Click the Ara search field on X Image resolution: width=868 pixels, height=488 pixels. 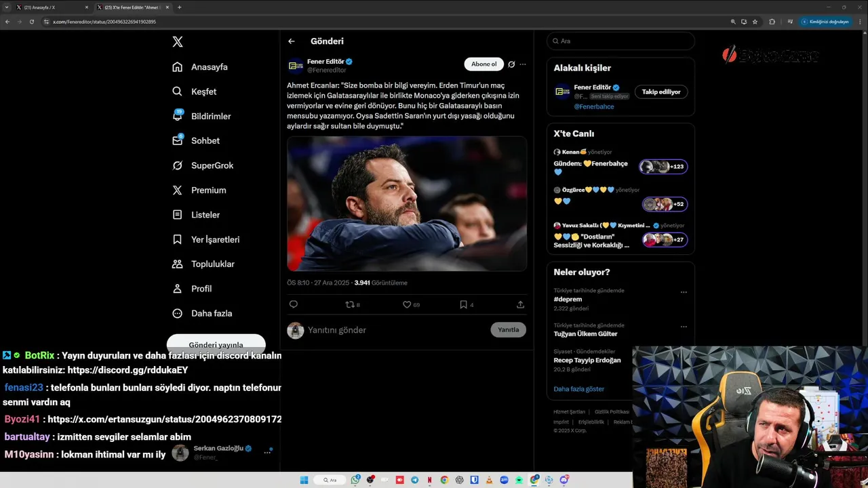click(620, 41)
